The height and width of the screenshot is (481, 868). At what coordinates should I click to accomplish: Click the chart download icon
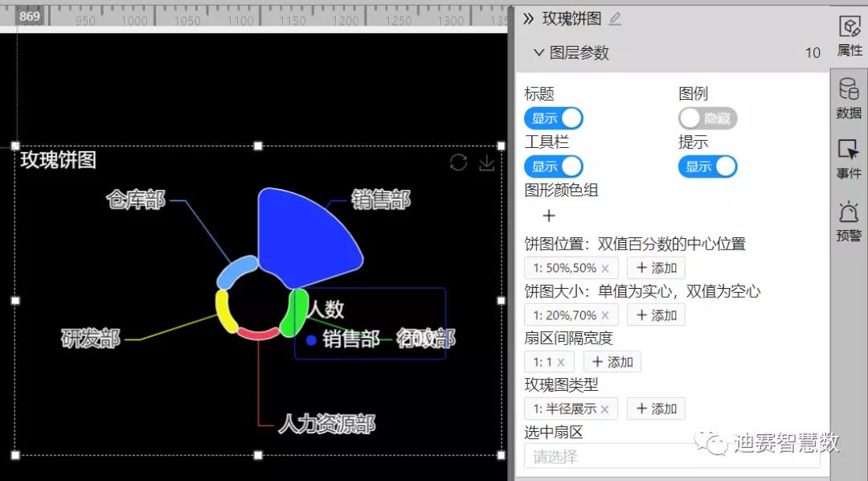coord(486,163)
